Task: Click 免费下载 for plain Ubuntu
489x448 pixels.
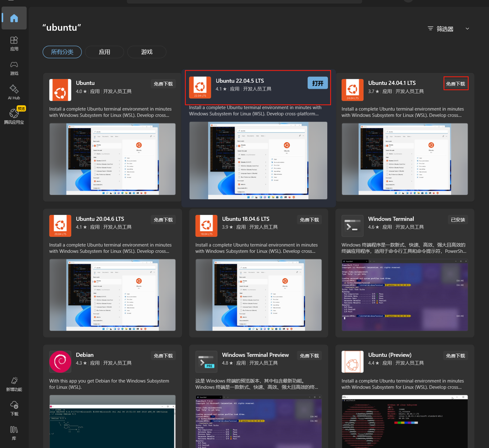Action: click(163, 84)
